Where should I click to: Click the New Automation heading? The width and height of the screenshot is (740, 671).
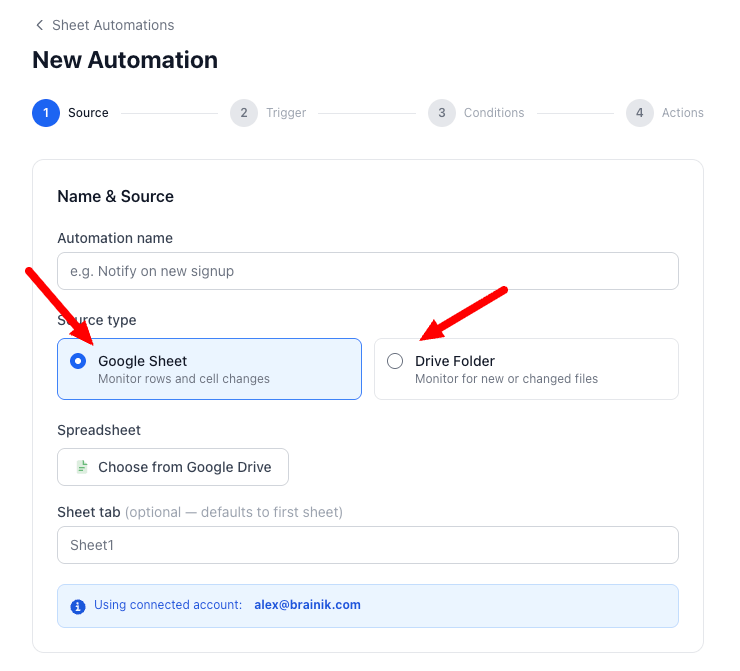pos(125,60)
